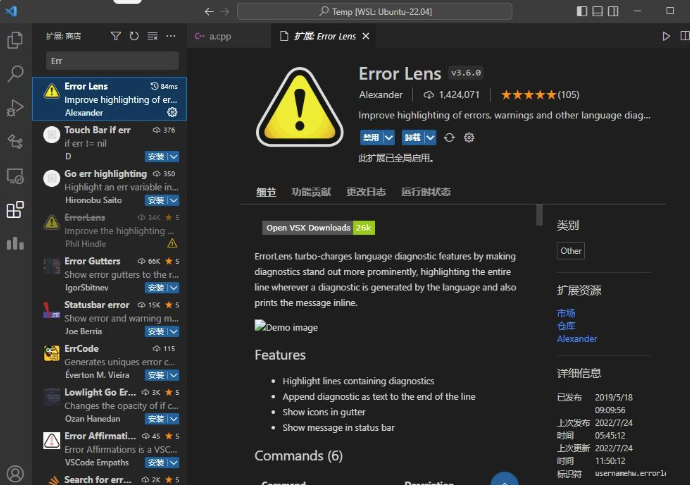The height and width of the screenshot is (485, 690).
Task: Click the Other category tag
Action: click(571, 251)
